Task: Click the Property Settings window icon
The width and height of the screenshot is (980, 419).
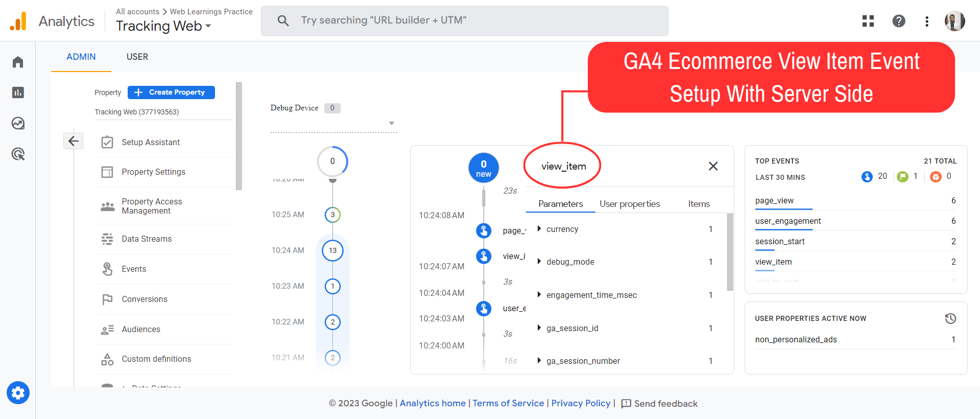Action: coord(107,172)
